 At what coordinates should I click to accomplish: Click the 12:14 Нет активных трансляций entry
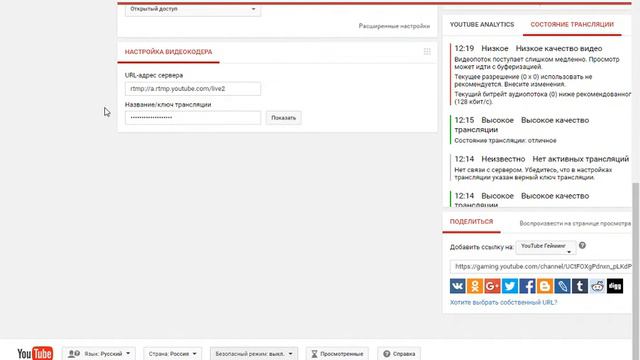click(541, 167)
